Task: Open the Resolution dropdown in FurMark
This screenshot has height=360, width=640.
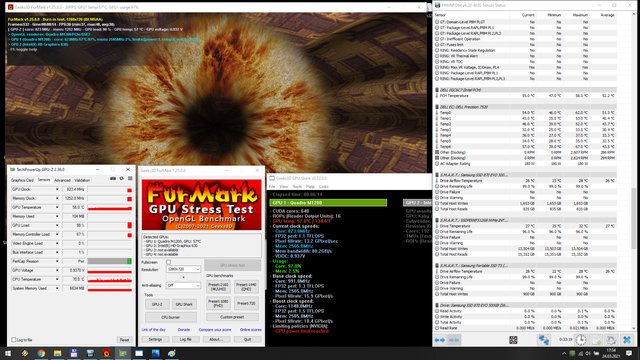Action: coord(183,269)
